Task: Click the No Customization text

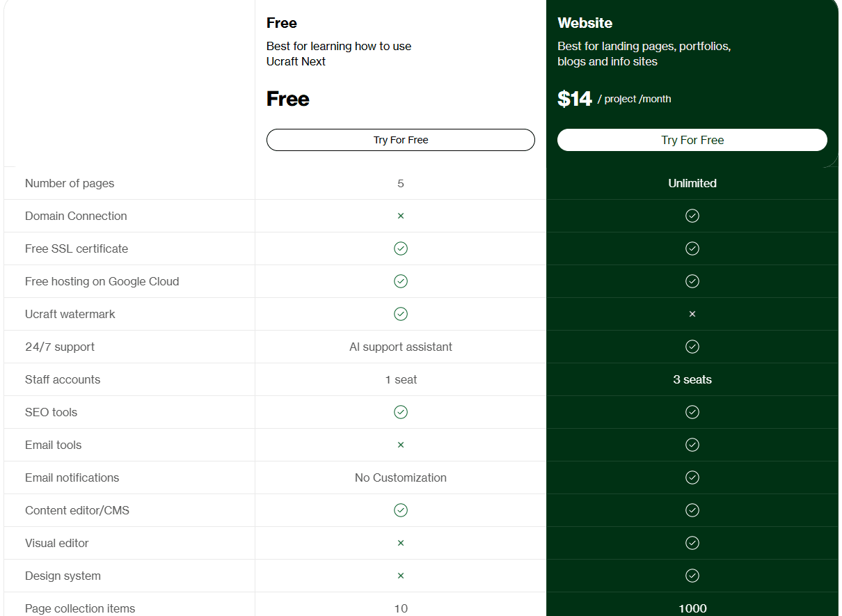Action: click(x=401, y=478)
